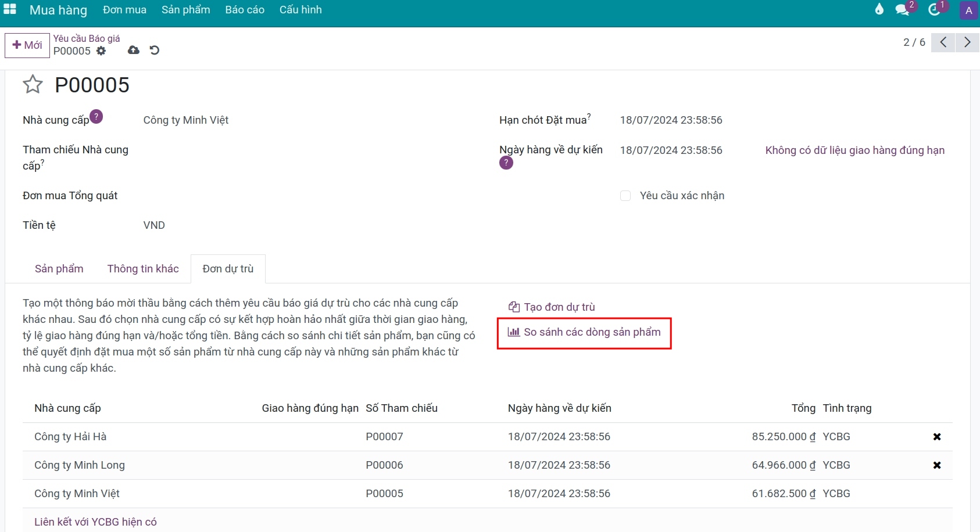Mark P00005 as favorite with the star
The height and width of the screenshot is (532, 980).
[x=33, y=85]
